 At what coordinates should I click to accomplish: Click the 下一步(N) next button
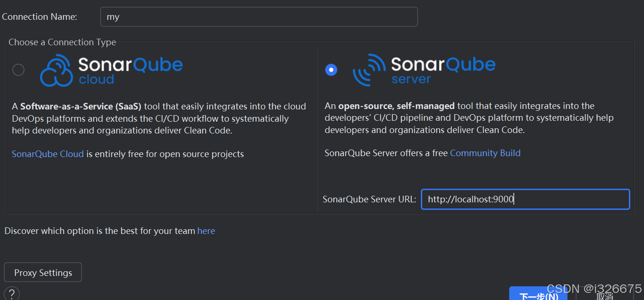tap(538, 294)
